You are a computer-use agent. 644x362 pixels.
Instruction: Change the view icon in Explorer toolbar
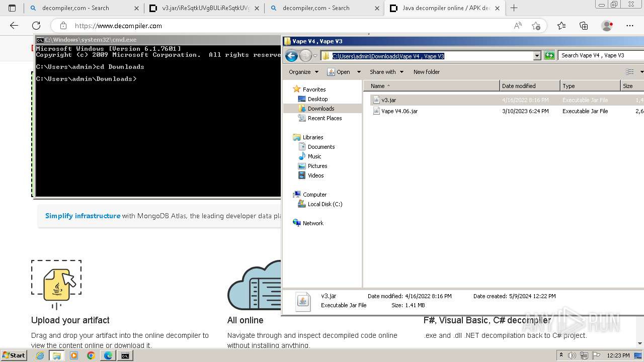click(x=629, y=72)
